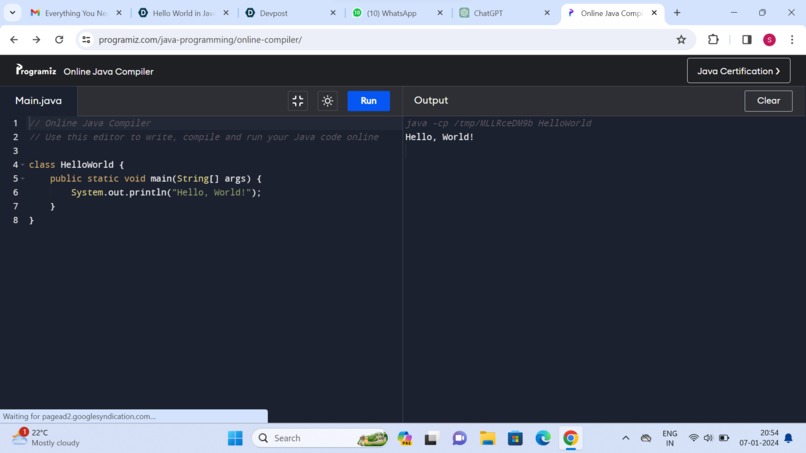Open the Chat app from the taskbar
The width and height of the screenshot is (806, 453).
[x=459, y=438]
